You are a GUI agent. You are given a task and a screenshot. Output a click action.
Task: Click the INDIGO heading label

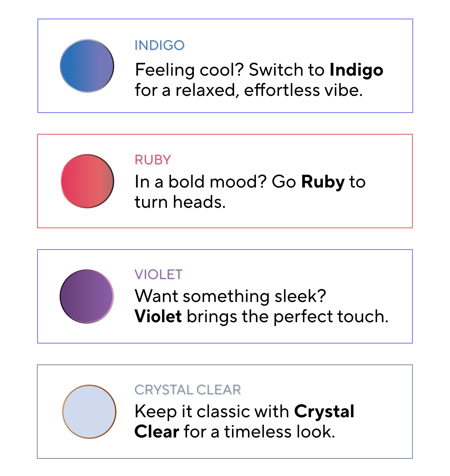click(x=159, y=45)
